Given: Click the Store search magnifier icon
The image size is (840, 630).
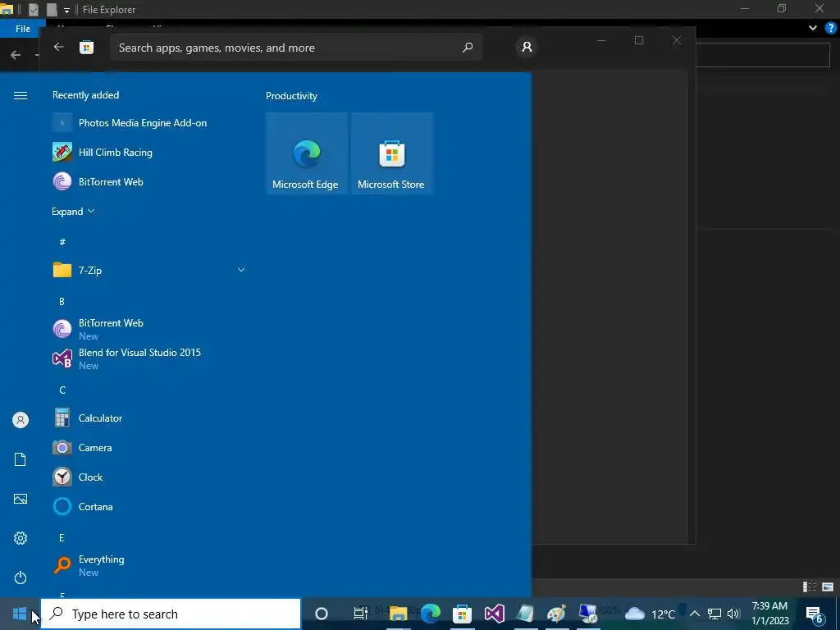Looking at the screenshot, I should [x=468, y=48].
